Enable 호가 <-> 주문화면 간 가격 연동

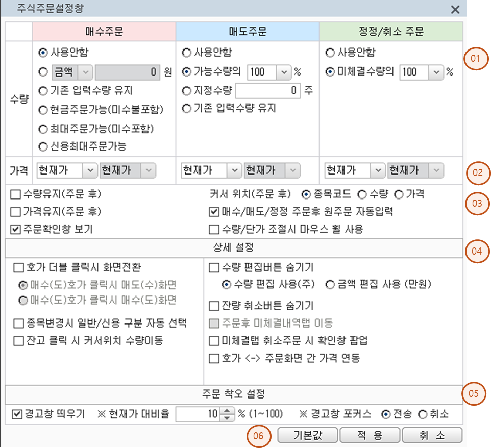pyautogui.click(x=214, y=359)
